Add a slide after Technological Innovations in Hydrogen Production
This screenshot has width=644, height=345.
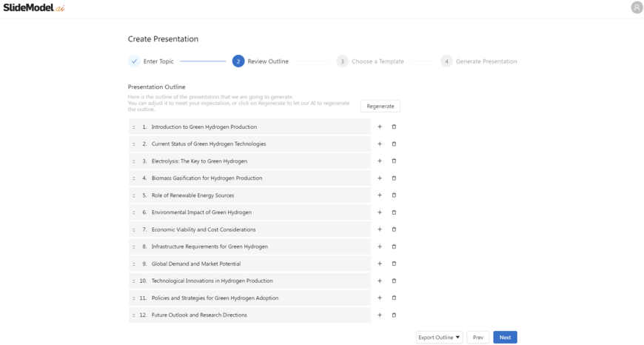click(x=380, y=281)
